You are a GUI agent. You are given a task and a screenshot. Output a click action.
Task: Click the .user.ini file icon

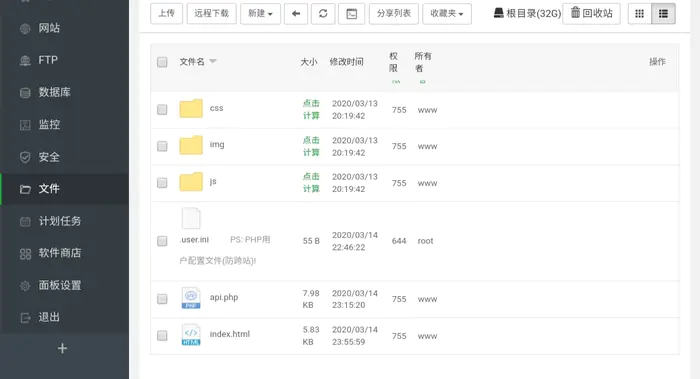click(191, 218)
